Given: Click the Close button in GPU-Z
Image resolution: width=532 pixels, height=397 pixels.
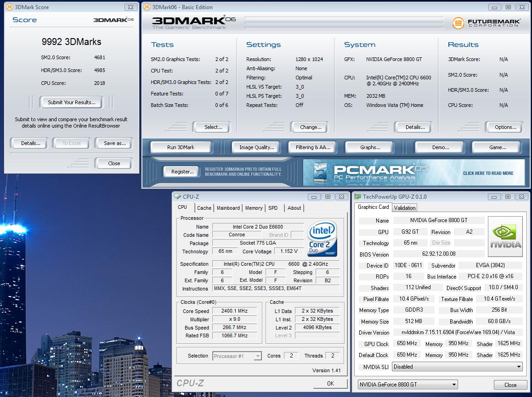Looking at the screenshot, I should [510, 385].
